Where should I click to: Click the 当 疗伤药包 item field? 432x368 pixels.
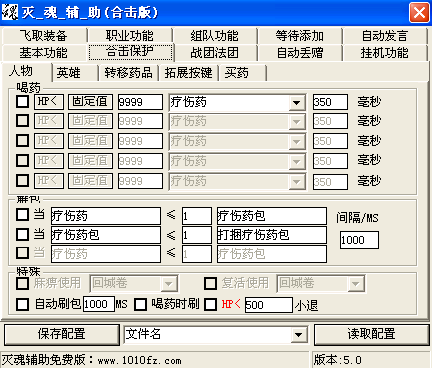pyautogui.click(x=106, y=235)
